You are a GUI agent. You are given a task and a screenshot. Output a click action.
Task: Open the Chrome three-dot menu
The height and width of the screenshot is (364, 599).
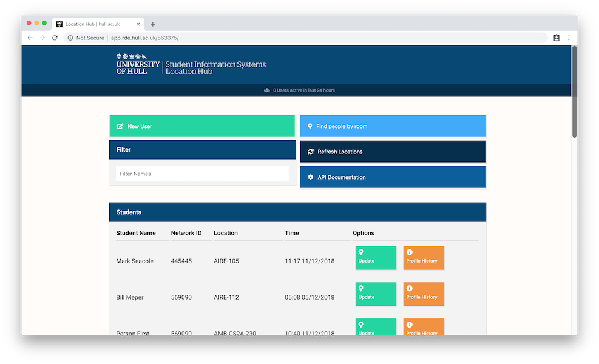tap(569, 38)
